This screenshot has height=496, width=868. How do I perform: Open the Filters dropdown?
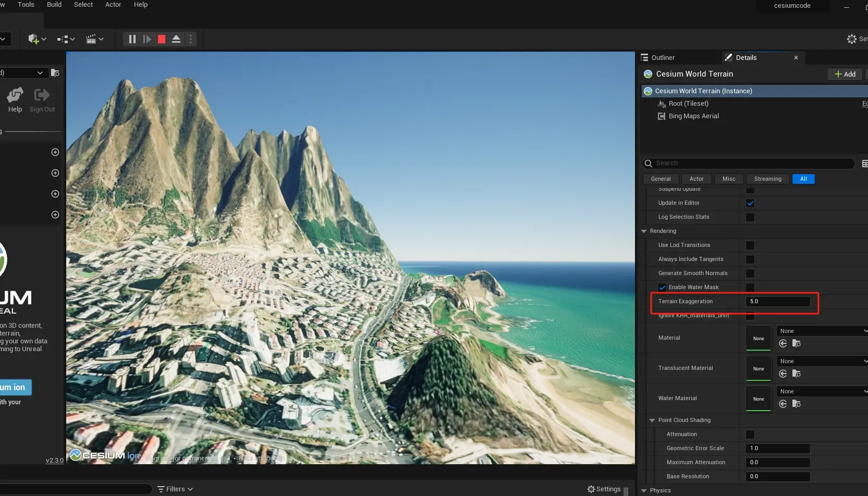point(175,489)
